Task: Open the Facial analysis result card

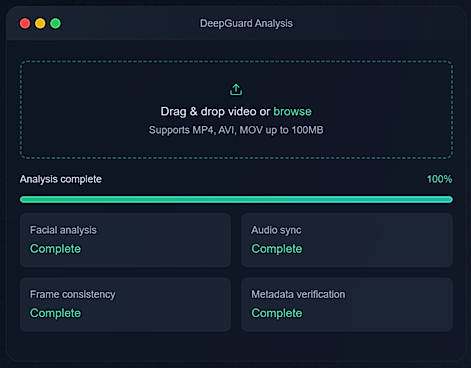Action: 125,240
